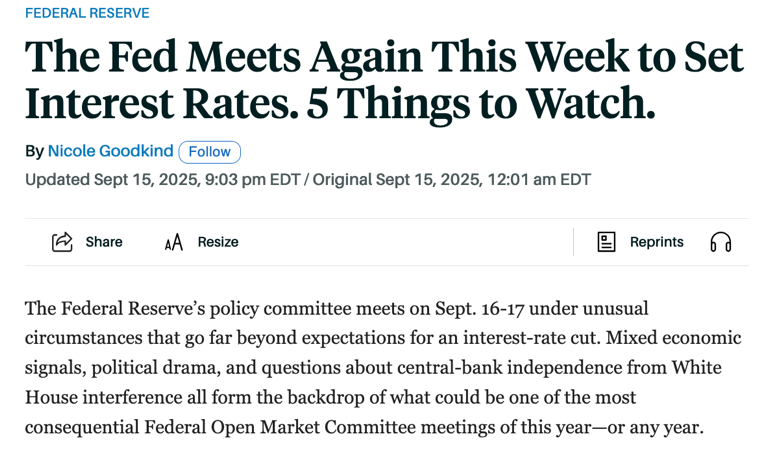Click the word "By" in the byline
The image size is (757, 453).
(34, 151)
